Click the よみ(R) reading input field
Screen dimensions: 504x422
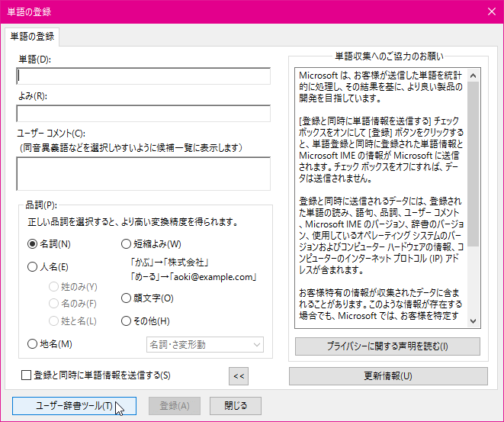(x=143, y=113)
